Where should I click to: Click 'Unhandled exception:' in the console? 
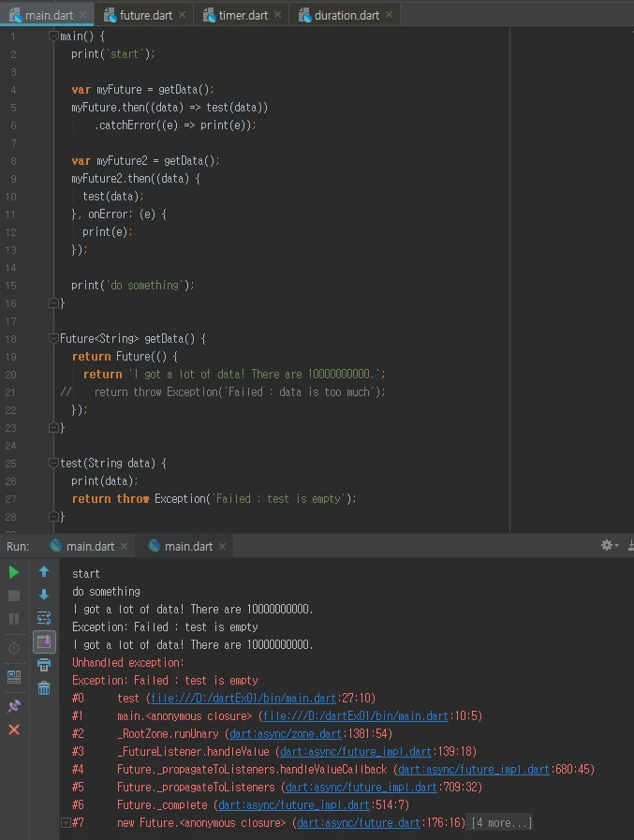128,663
